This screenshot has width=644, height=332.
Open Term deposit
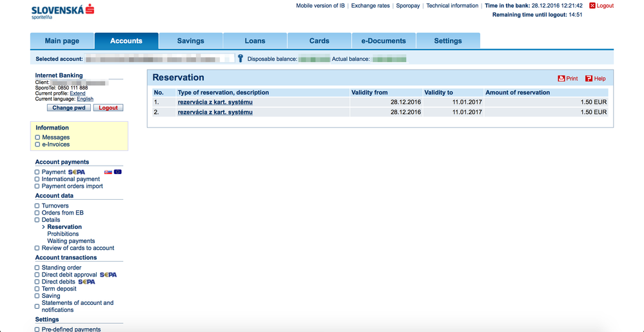pos(59,289)
